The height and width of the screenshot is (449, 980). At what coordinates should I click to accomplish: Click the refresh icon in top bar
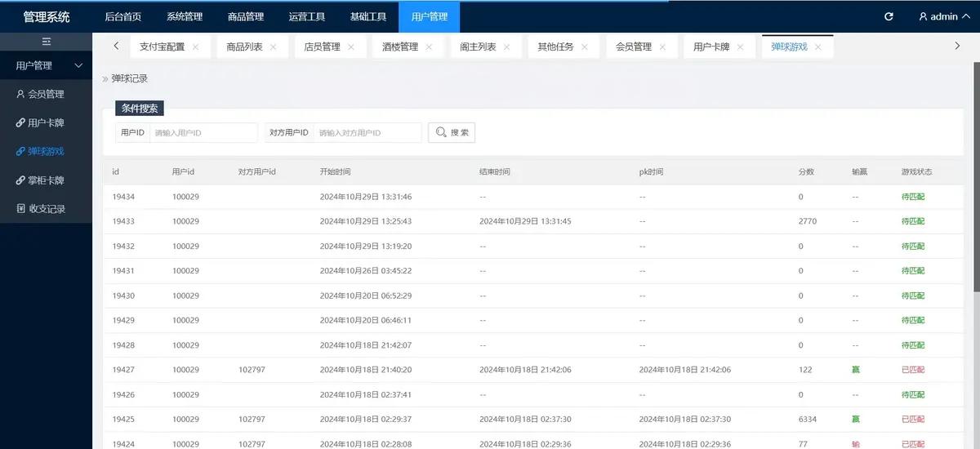coord(889,16)
